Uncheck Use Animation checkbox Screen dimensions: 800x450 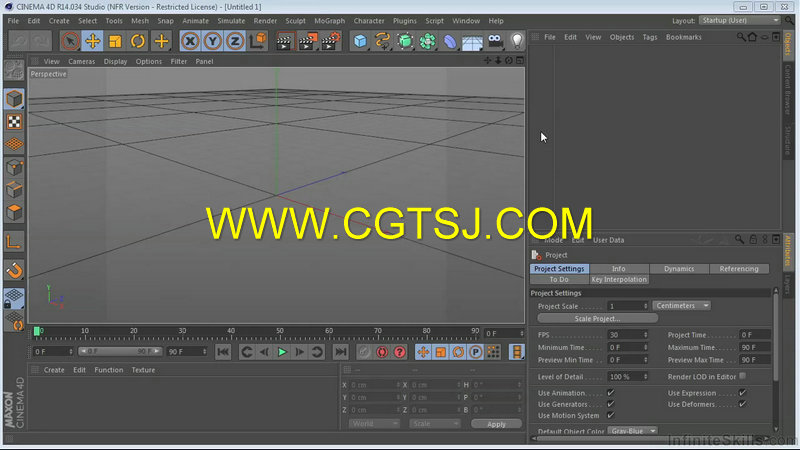pyautogui.click(x=611, y=393)
